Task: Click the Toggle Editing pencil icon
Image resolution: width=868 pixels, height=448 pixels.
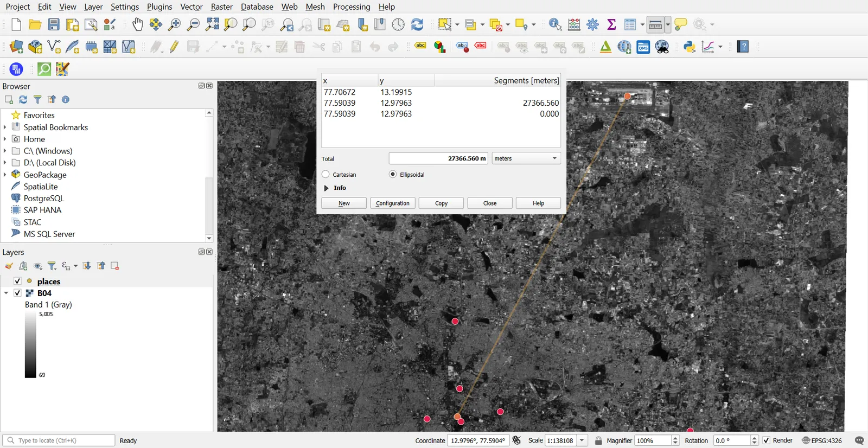Action: (174, 47)
